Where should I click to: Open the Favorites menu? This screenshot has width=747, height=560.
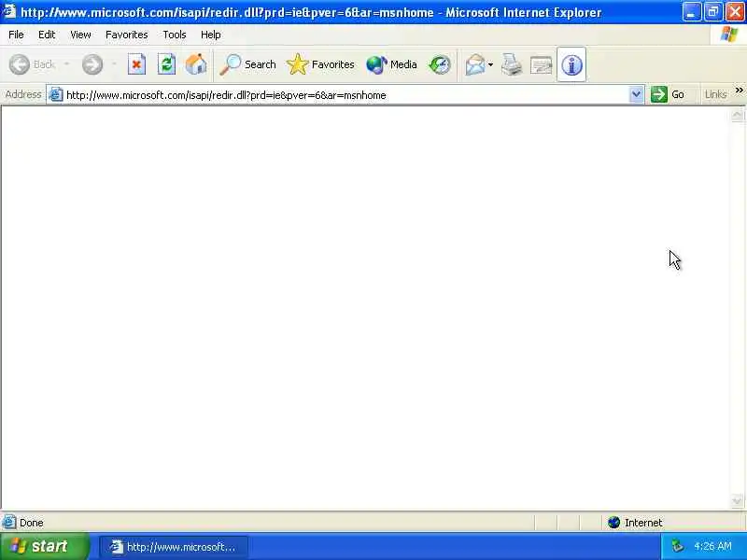pos(127,35)
